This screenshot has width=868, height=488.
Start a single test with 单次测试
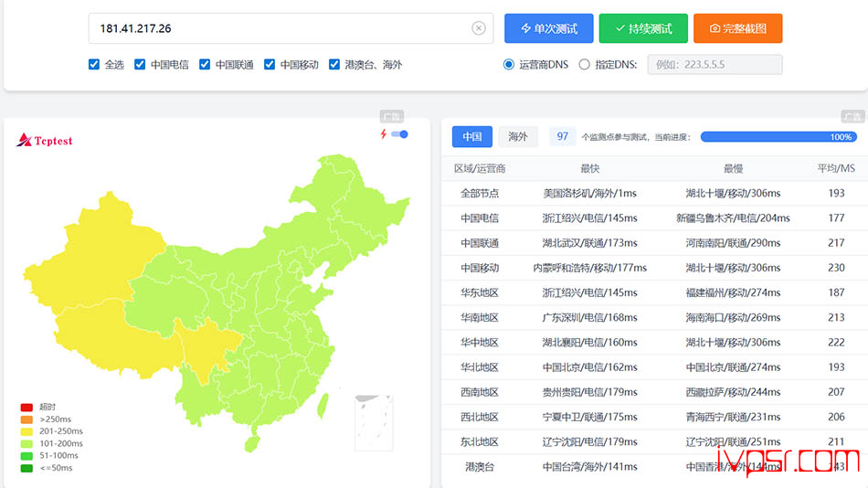click(548, 28)
